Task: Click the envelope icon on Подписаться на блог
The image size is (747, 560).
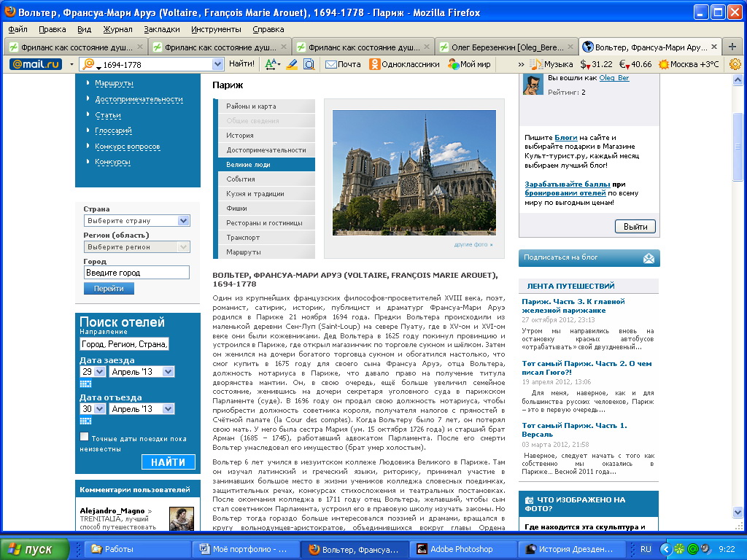Action: coord(649,258)
